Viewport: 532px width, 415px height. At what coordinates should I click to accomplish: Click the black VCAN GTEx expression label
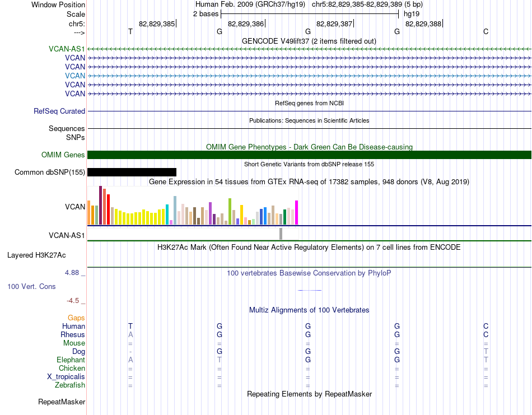[x=75, y=207]
